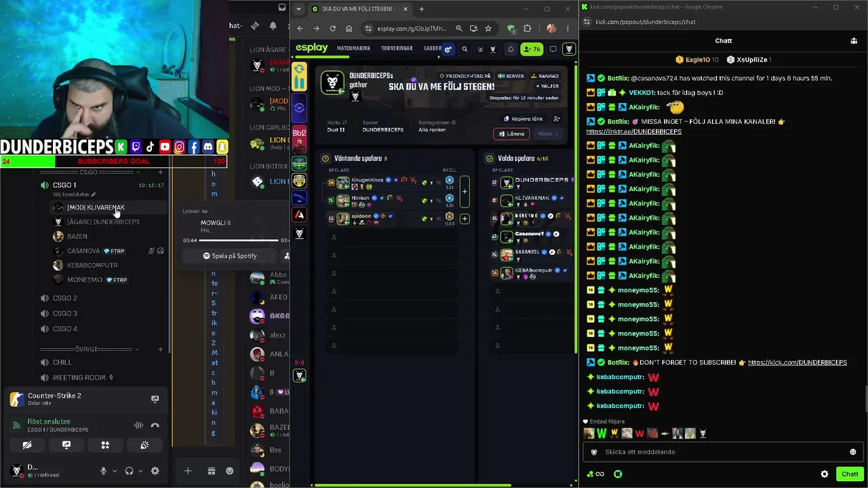
Task: Open Chrome profile avatar
Action: tap(551, 28)
